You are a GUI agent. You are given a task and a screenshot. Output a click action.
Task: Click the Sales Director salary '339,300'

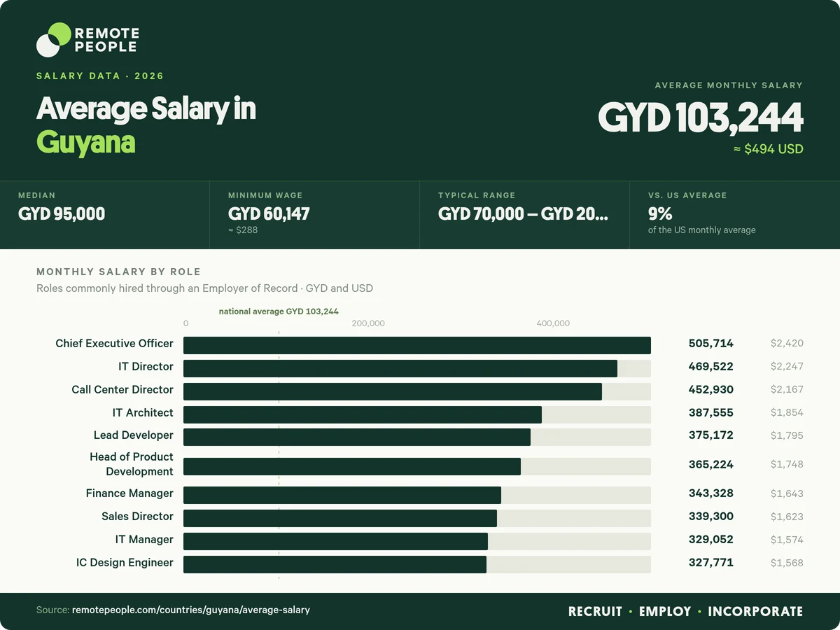(710, 517)
